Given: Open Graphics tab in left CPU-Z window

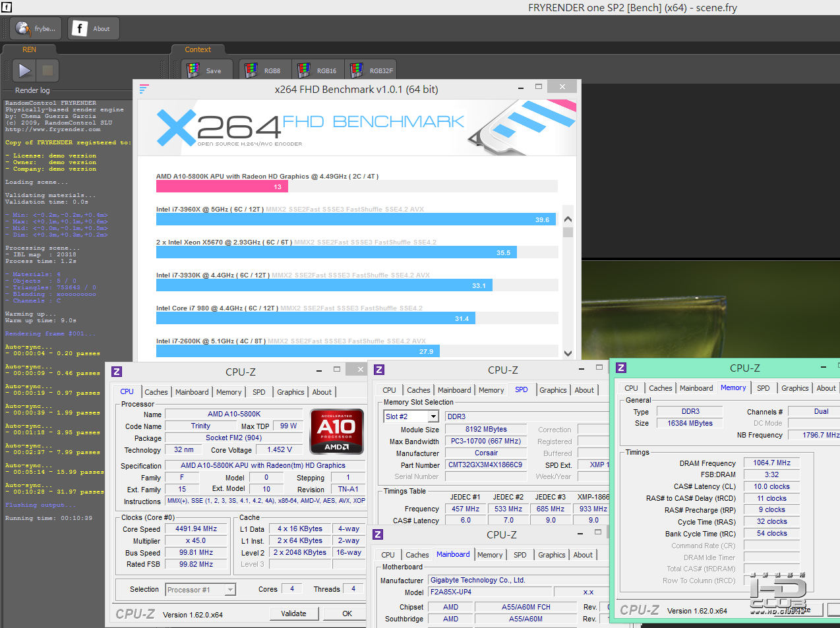Looking at the screenshot, I should [291, 392].
